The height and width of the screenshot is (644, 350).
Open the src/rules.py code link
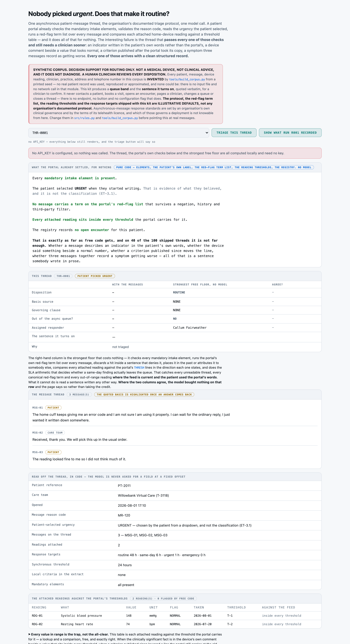point(84,118)
